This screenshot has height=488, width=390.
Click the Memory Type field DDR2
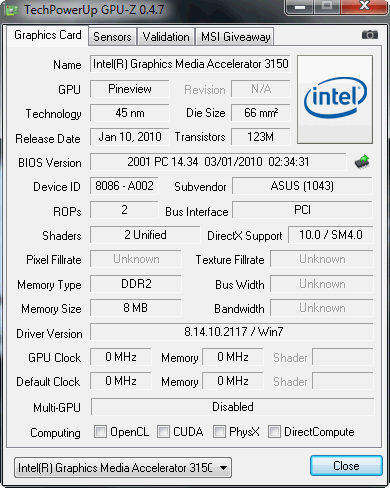click(136, 284)
